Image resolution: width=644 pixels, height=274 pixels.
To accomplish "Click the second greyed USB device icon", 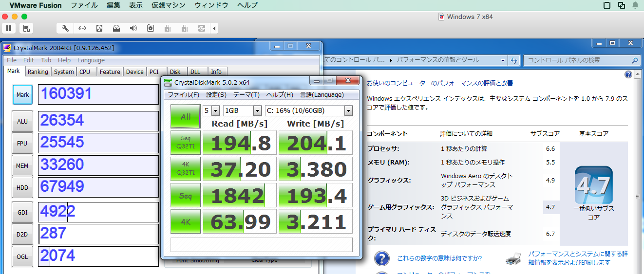I will (x=184, y=28).
